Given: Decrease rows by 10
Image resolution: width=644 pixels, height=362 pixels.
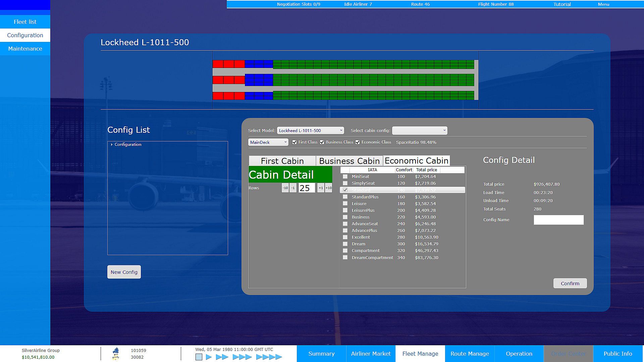Looking at the screenshot, I should [285, 188].
